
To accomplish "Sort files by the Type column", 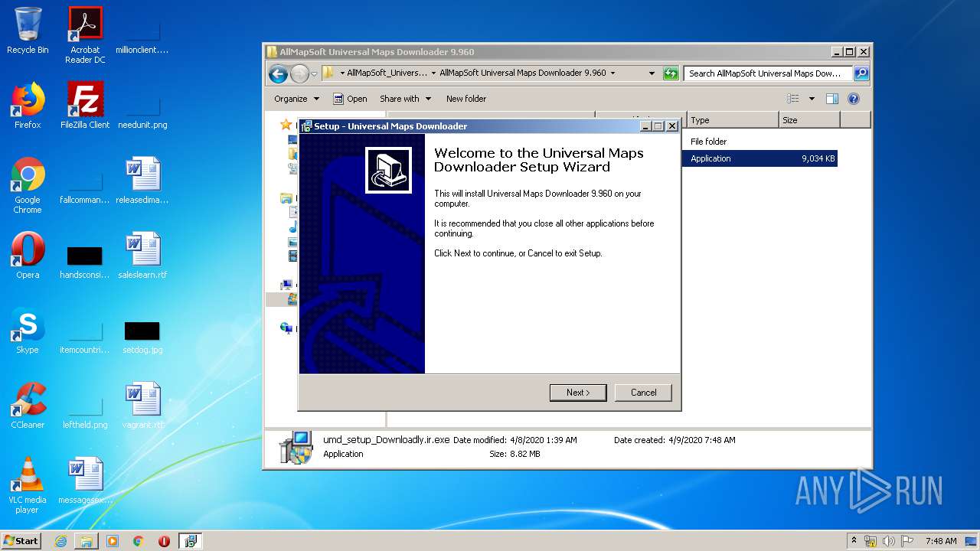I will pyautogui.click(x=733, y=120).
